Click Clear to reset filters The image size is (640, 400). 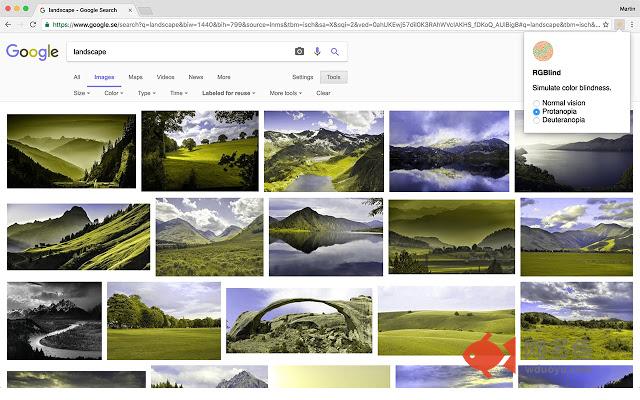coord(323,93)
